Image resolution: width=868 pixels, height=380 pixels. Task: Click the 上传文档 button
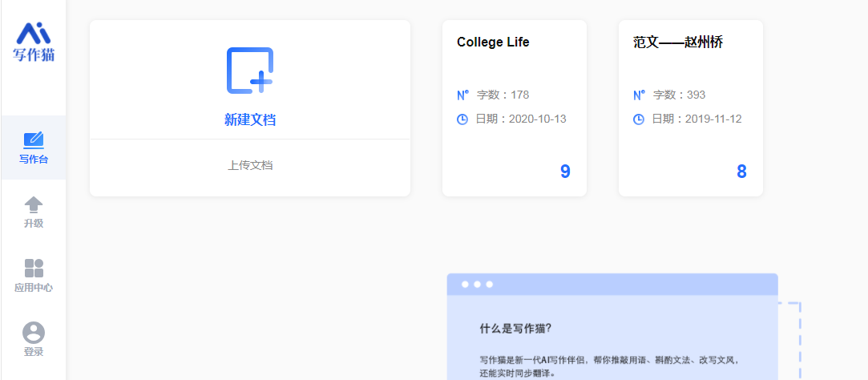click(250, 165)
